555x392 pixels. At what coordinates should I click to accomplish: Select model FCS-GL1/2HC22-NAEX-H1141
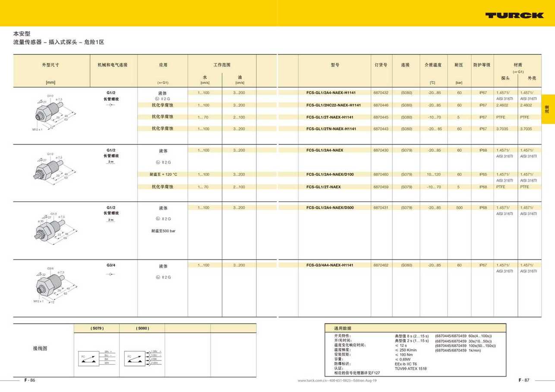click(333, 105)
